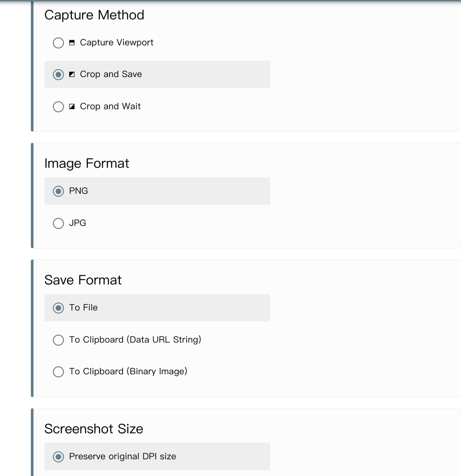Click the Capture Method section heading

[94, 15]
